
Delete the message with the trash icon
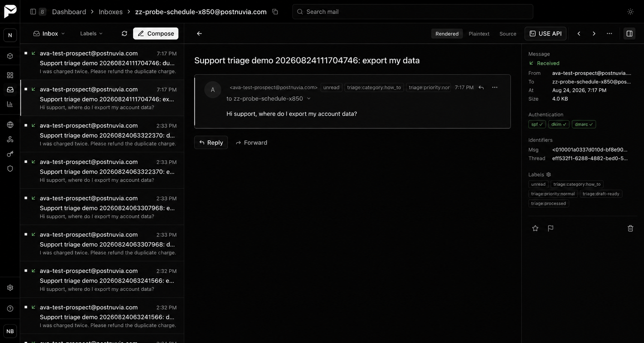(x=631, y=228)
